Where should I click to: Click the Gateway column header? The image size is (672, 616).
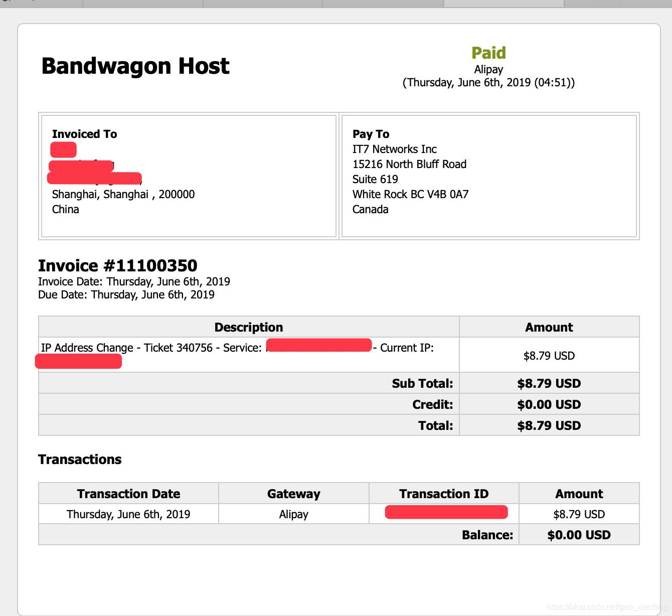click(294, 494)
